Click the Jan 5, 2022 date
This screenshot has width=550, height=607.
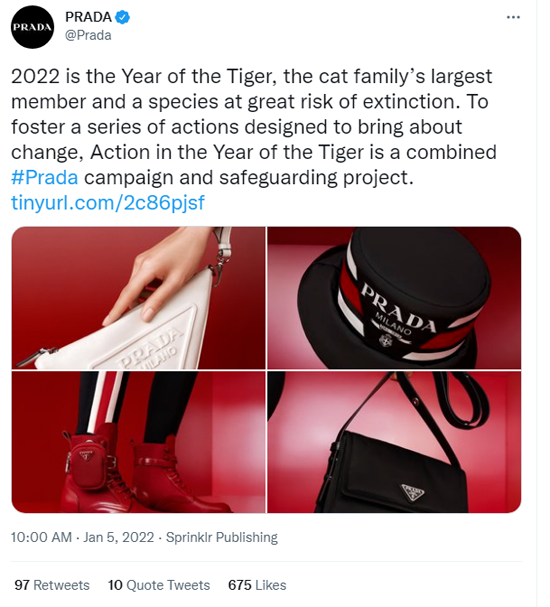coord(118,537)
